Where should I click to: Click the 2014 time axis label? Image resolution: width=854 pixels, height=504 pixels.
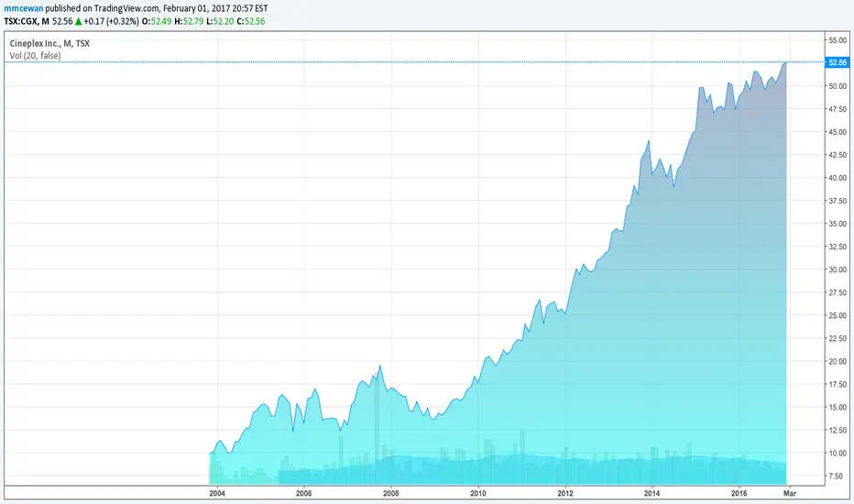click(651, 493)
